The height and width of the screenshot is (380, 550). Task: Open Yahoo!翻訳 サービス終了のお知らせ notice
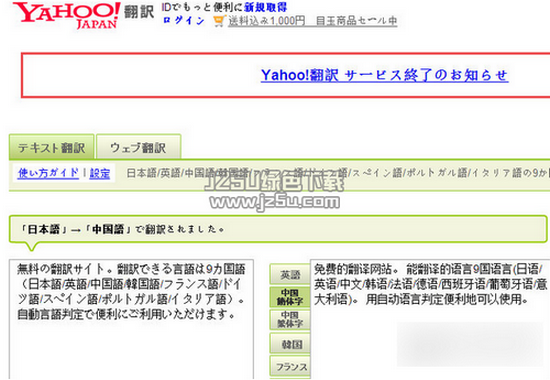point(384,75)
